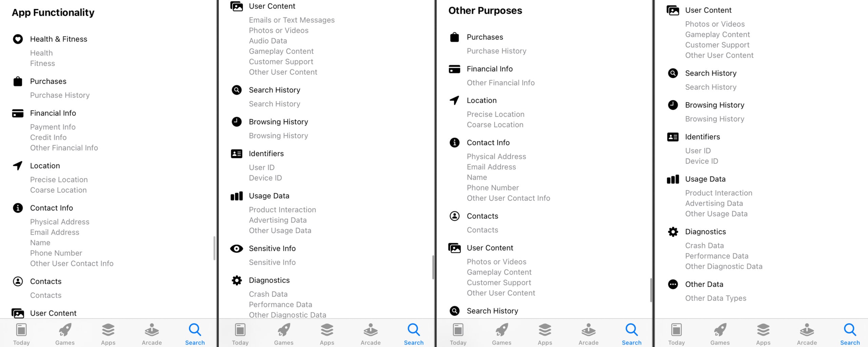
Task: Click the Emails or Text Messages entry
Action: pyautogui.click(x=292, y=20)
